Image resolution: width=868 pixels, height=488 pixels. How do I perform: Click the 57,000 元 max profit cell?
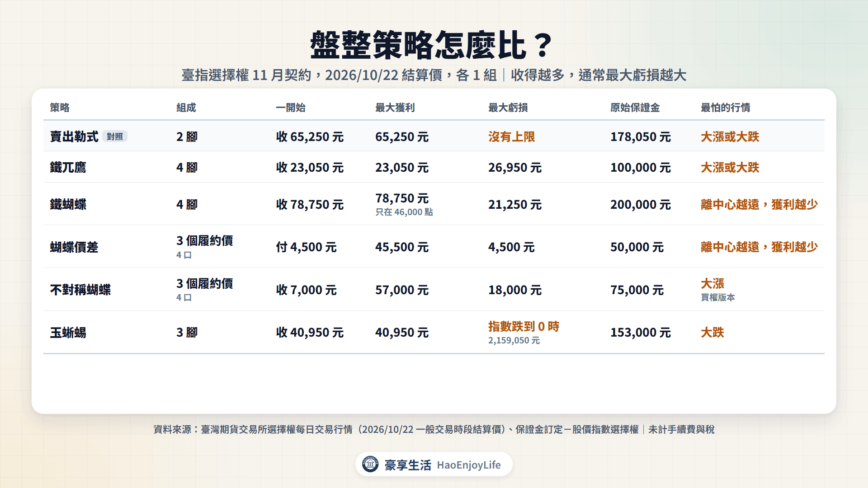(402, 290)
